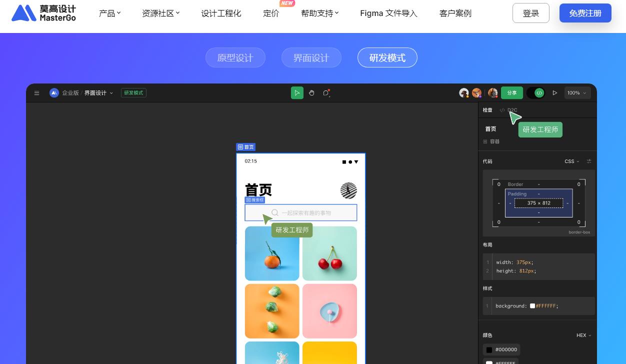Screen dimensions: 626x364
Task: Open the 定价 page
Action: (271, 13)
